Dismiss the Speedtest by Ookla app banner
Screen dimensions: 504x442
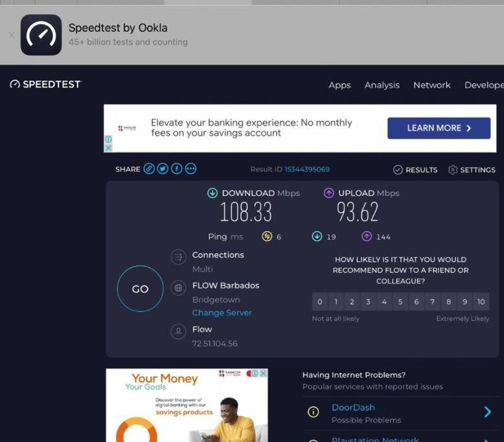coord(11,35)
